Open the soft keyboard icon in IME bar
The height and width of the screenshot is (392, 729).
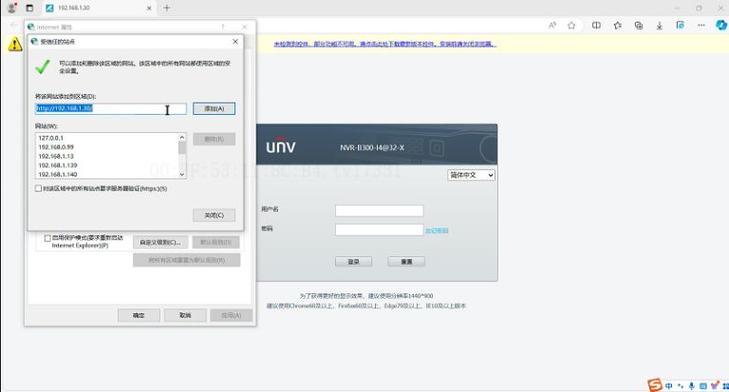tap(703, 386)
